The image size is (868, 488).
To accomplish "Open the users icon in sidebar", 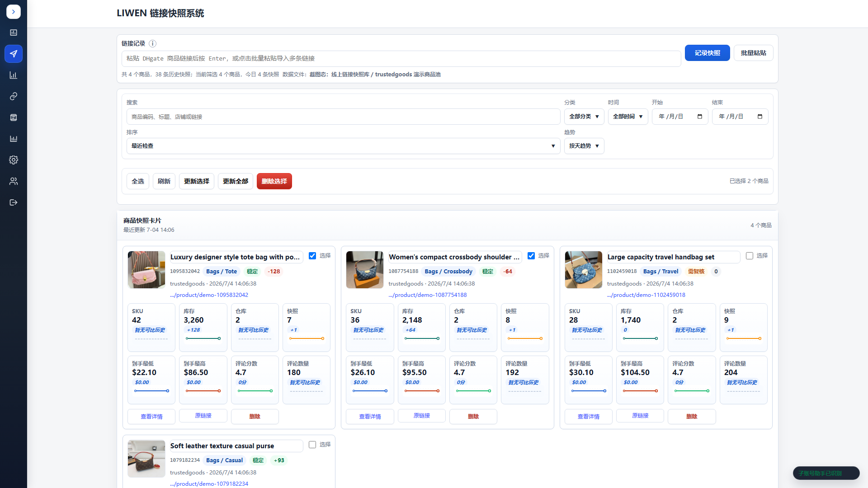I will [x=14, y=181].
